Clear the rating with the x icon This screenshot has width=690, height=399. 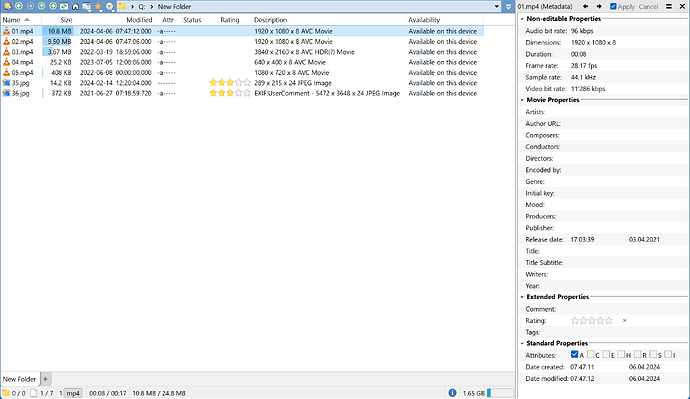pyautogui.click(x=624, y=321)
